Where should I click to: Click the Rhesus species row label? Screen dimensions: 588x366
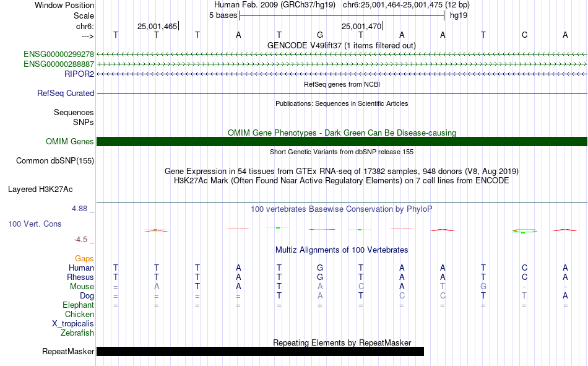point(80,277)
